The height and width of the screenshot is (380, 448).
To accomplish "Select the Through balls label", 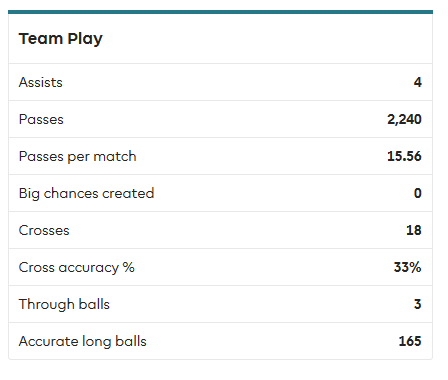I will point(64,305).
